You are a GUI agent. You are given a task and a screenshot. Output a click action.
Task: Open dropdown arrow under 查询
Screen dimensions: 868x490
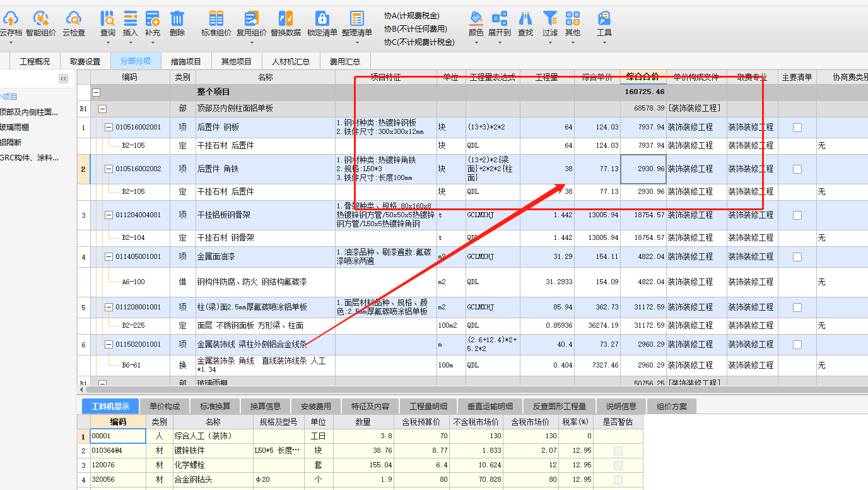point(108,43)
